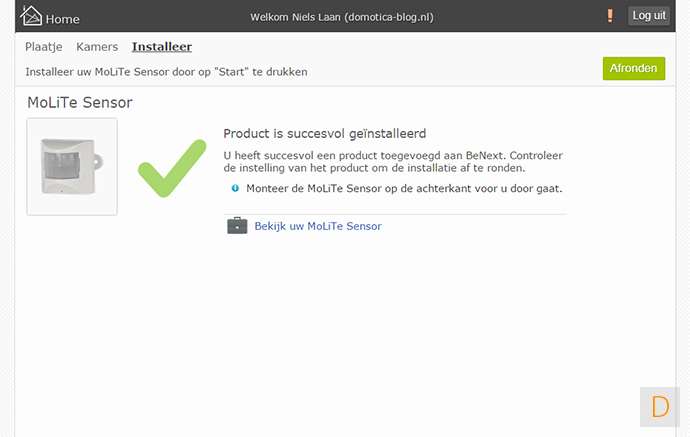Open the orange exclamation alert icon

610,16
